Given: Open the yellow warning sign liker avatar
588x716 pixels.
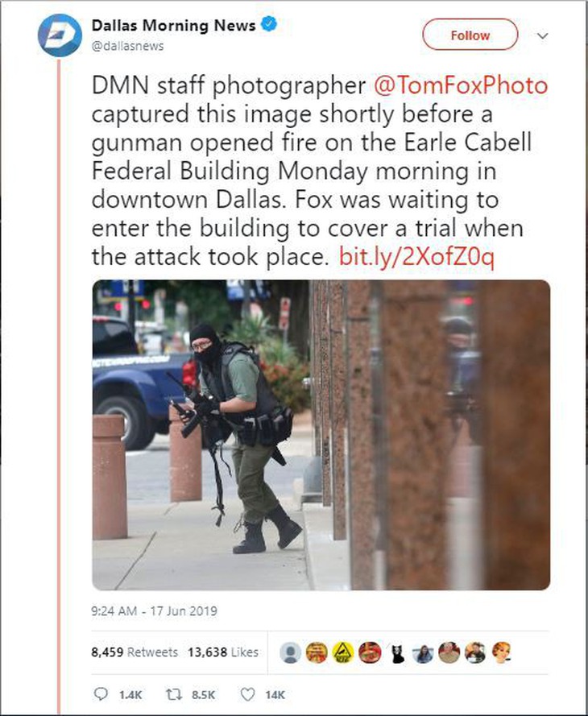Looking at the screenshot, I should point(343,652).
